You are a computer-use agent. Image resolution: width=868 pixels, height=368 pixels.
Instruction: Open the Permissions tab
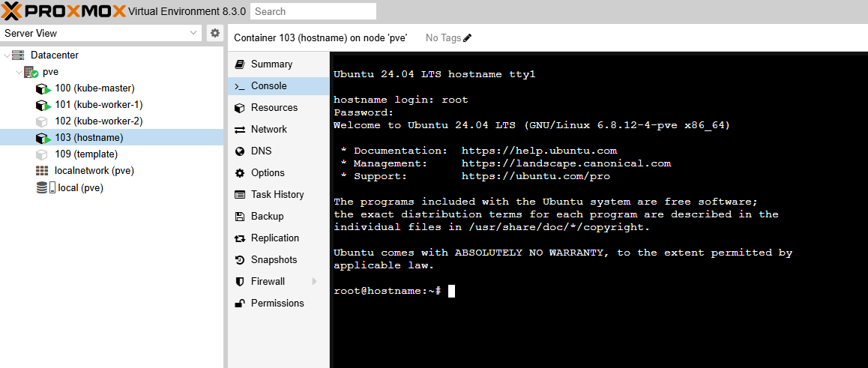click(278, 303)
